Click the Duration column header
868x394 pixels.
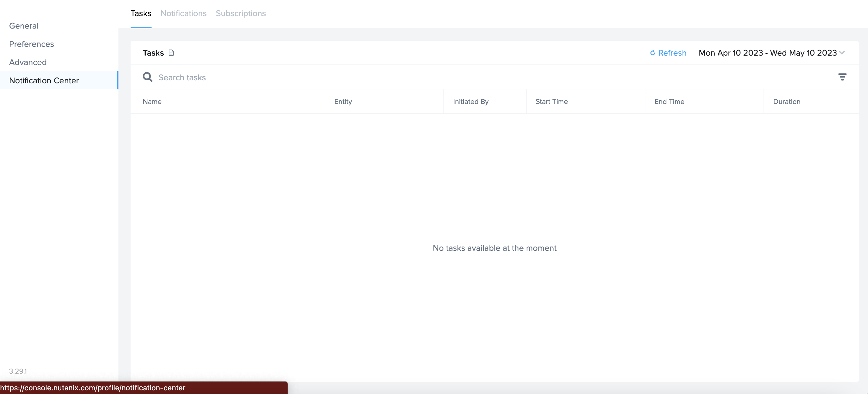pyautogui.click(x=787, y=102)
